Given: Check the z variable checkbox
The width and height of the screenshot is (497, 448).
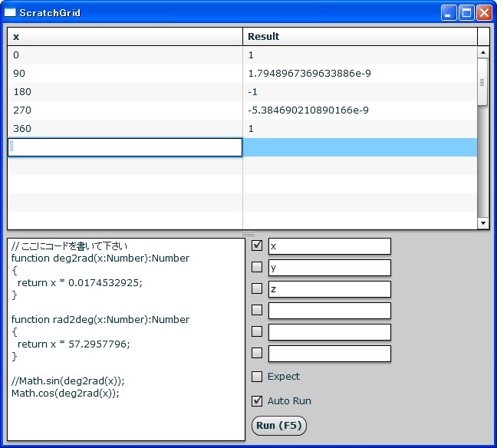Looking at the screenshot, I should tap(257, 288).
